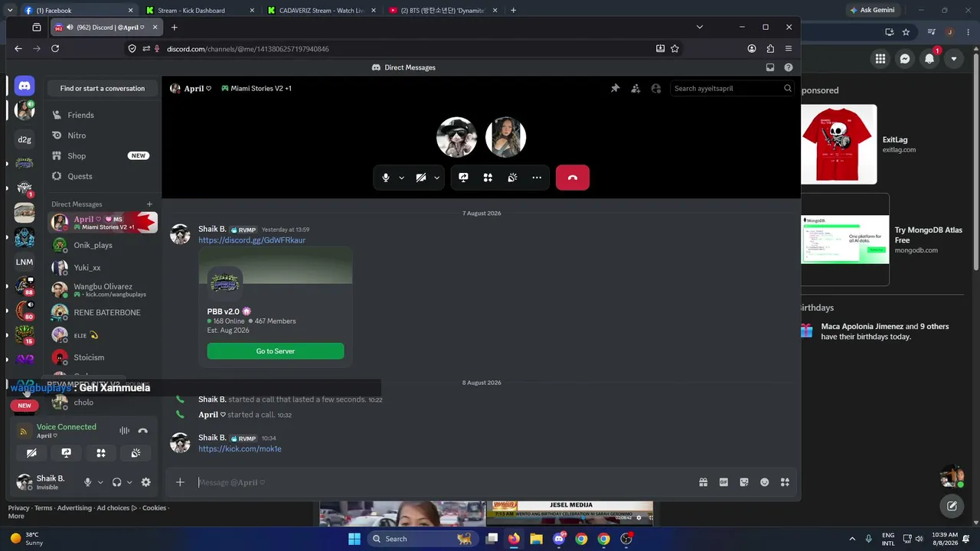Open the kick.com/mok1e link

point(240,449)
